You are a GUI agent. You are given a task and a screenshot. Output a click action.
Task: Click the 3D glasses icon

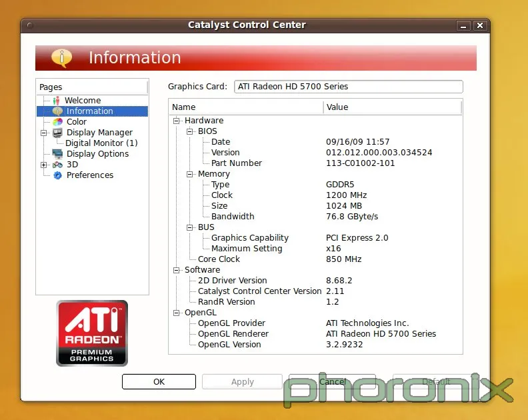point(57,165)
